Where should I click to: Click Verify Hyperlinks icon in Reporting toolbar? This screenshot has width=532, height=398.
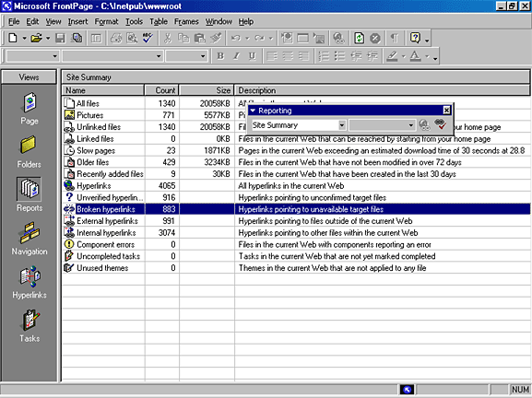pyautogui.click(x=440, y=124)
